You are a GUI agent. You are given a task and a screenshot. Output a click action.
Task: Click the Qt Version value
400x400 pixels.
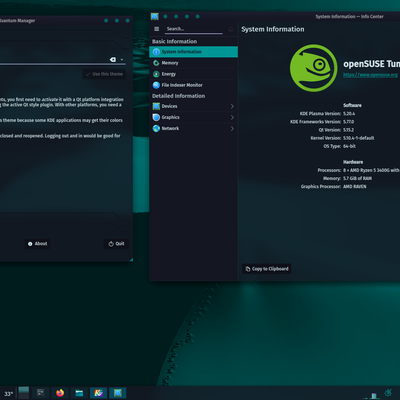(x=348, y=130)
